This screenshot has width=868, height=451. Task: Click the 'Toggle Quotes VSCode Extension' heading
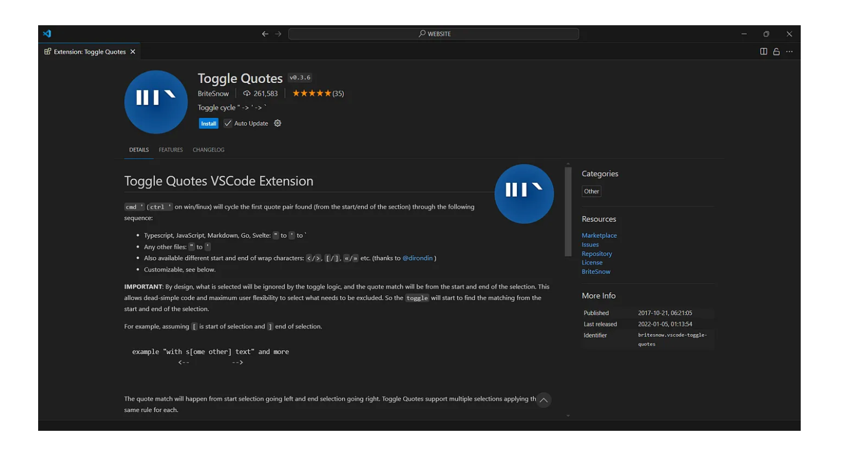219,181
